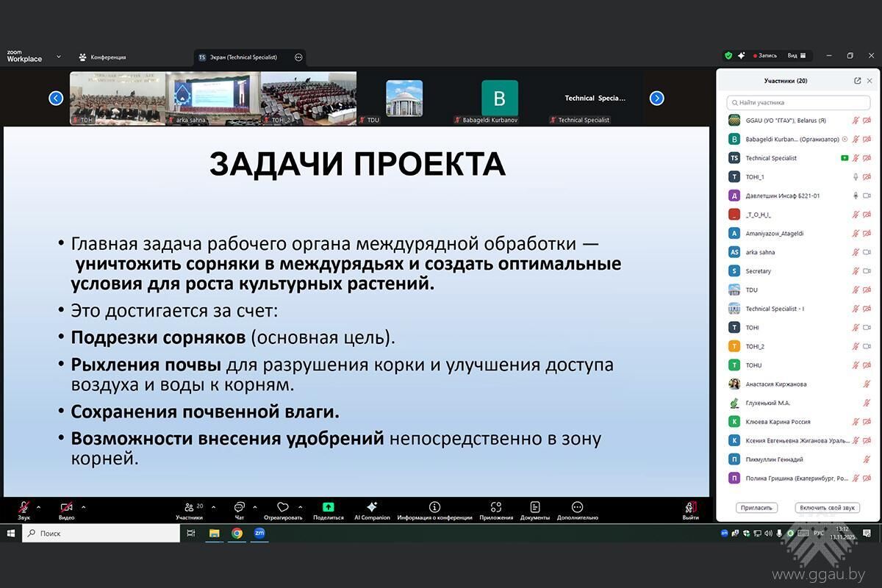Image resolution: width=882 pixels, height=588 pixels.
Task: Start your video with the Видео icon
Action: click(x=65, y=507)
